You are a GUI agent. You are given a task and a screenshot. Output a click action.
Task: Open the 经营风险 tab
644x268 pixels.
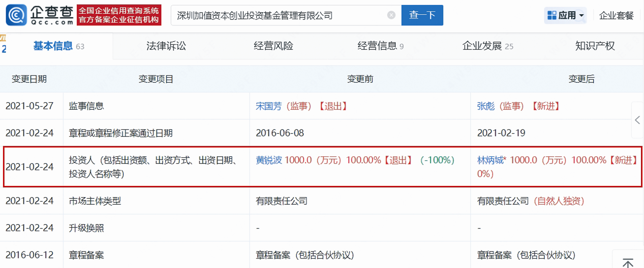273,46
